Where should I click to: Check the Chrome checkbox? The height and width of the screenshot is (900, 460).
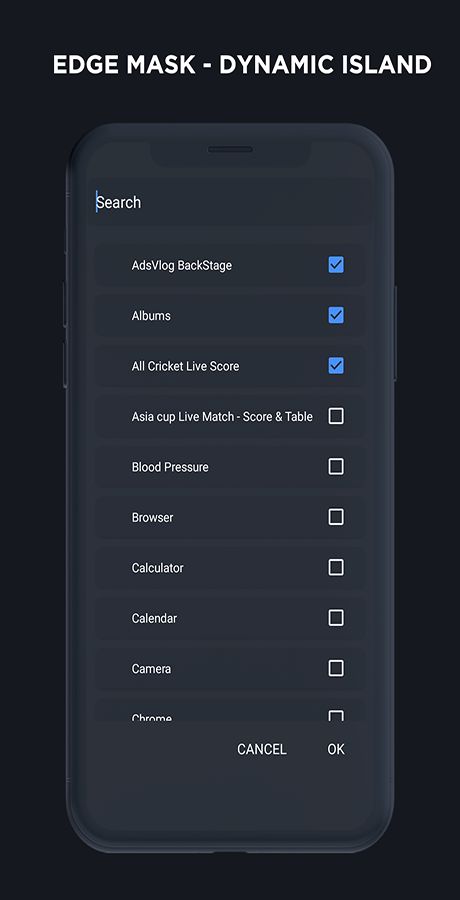[x=336, y=716]
